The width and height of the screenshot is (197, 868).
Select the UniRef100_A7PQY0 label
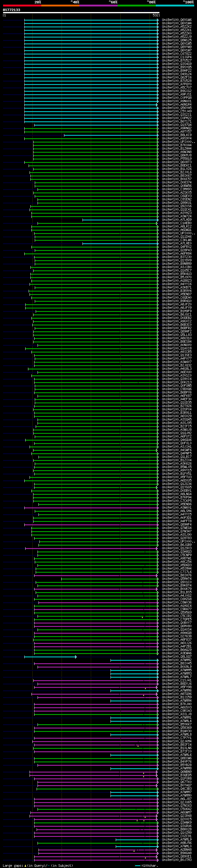coord(176,84)
